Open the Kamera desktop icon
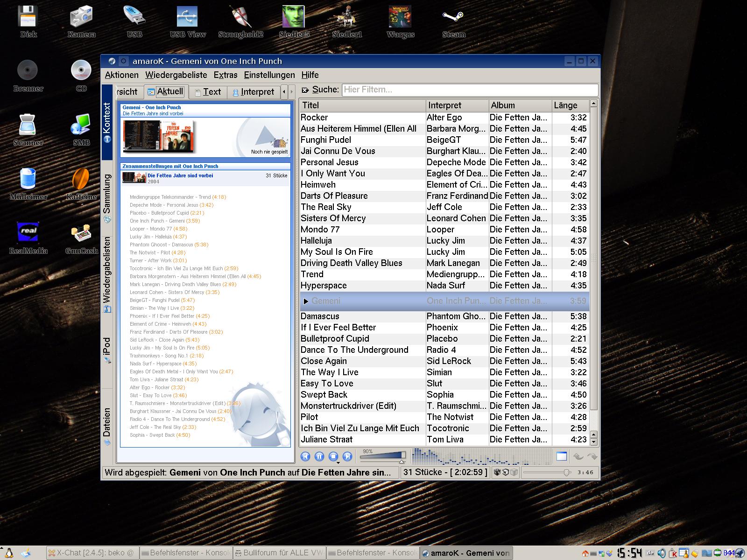The image size is (747, 560). click(81, 21)
